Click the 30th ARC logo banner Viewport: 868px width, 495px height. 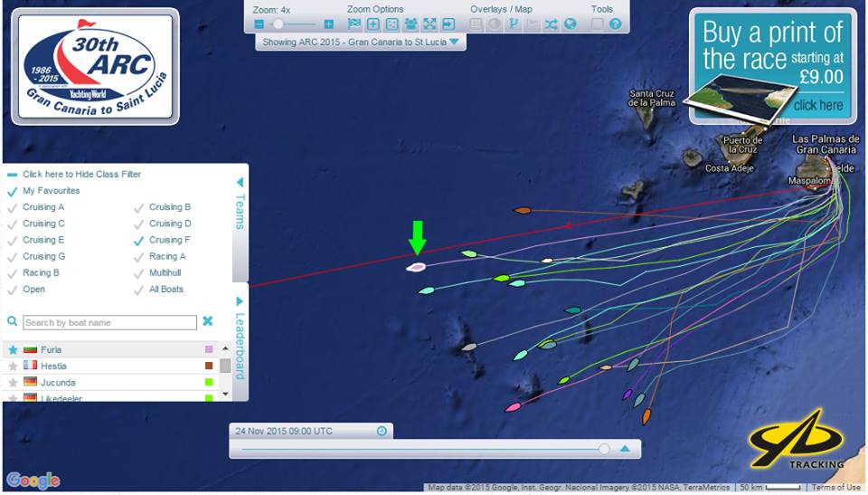(95, 67)
